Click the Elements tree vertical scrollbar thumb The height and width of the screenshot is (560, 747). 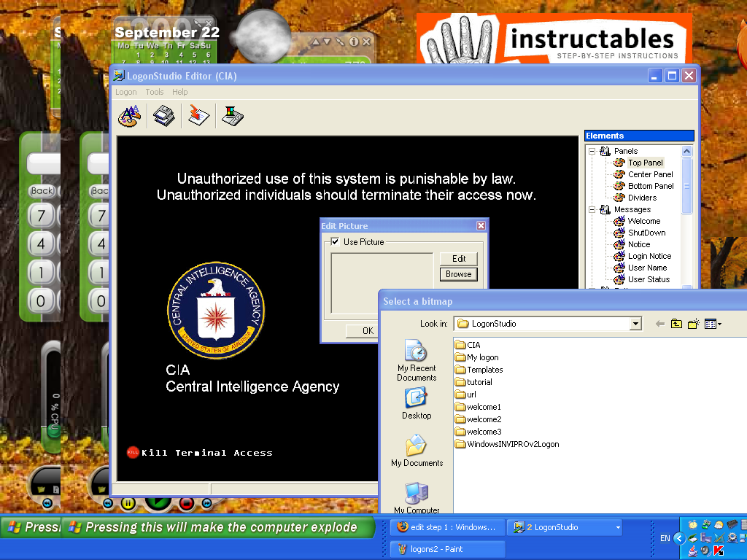[686, 186]
